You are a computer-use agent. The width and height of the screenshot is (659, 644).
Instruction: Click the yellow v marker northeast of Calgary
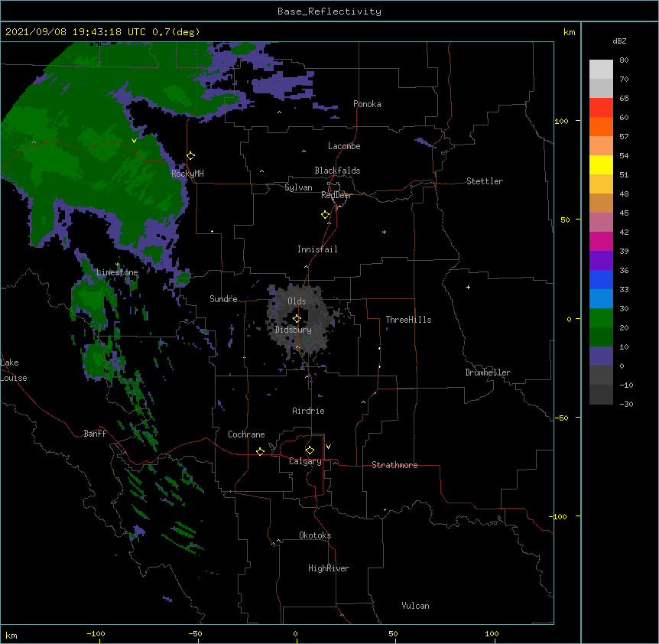328,447
